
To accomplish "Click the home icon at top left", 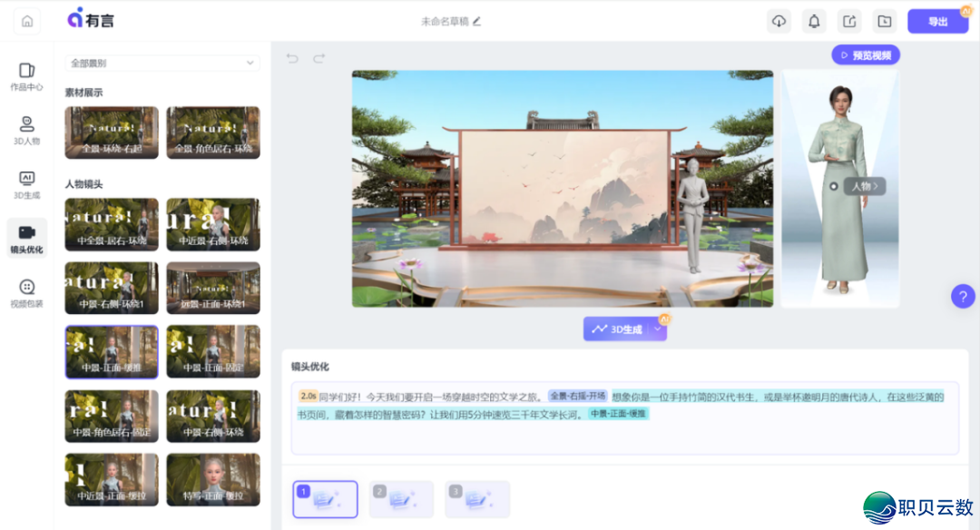I will [x=25, y=20].
